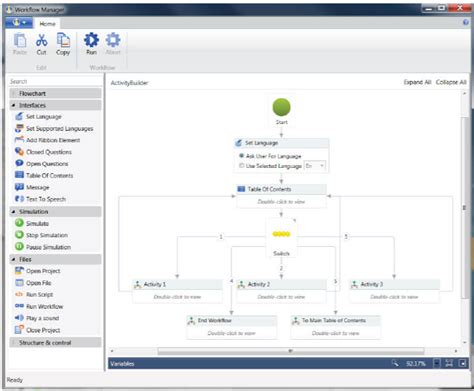This screenshot has width=474, height=391.
Task: Run the workflow with gear icon
Action: [91, 40]
